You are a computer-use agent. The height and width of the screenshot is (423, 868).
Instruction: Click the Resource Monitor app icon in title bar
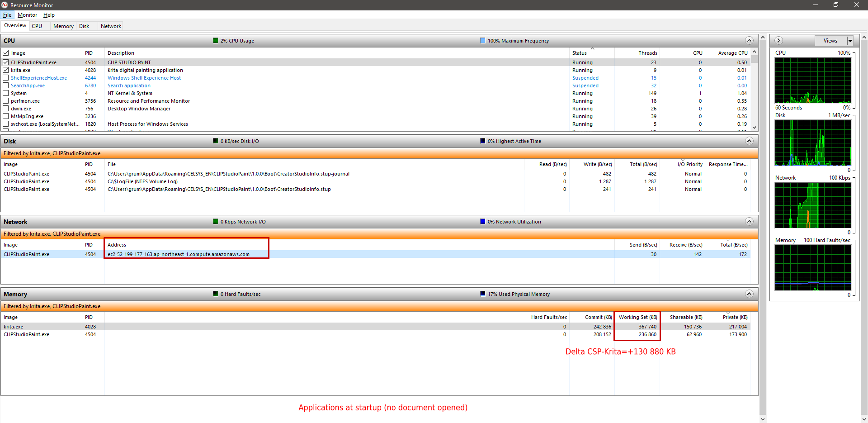tap(5, 5)
